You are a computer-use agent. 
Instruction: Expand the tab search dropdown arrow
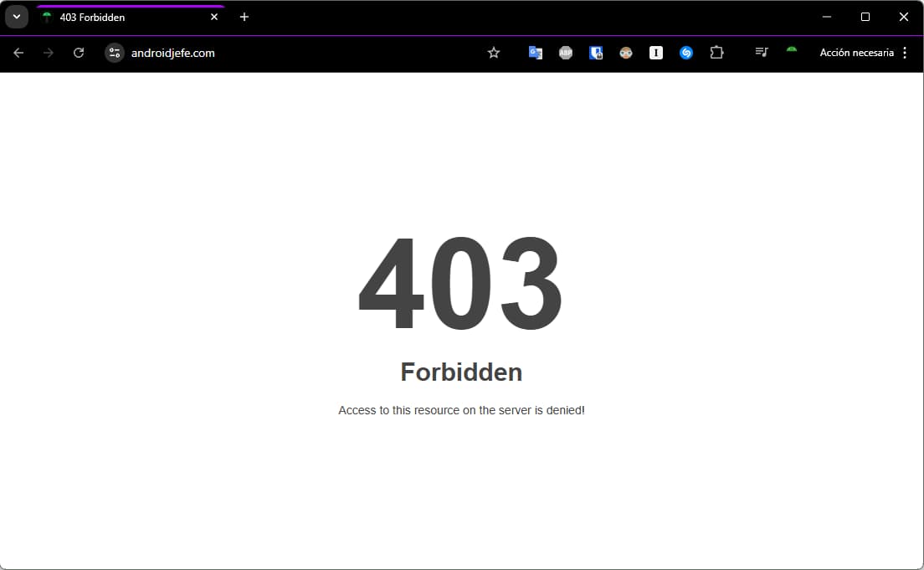17,17
